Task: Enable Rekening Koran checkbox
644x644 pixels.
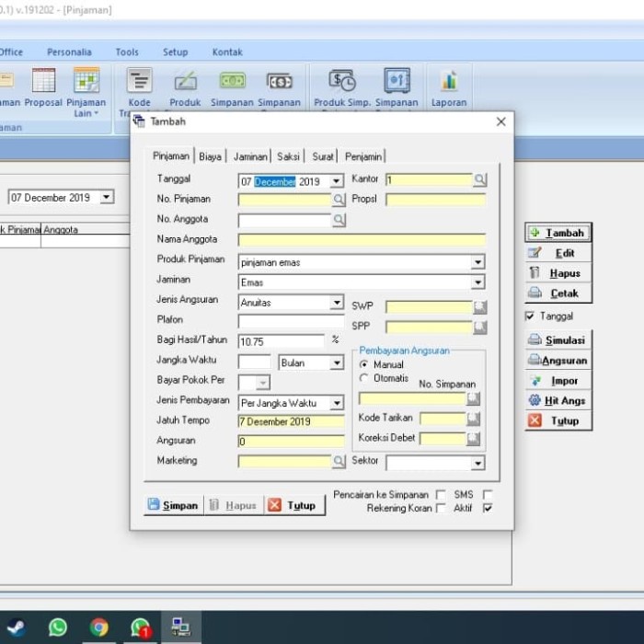Action: click(441, 508)
